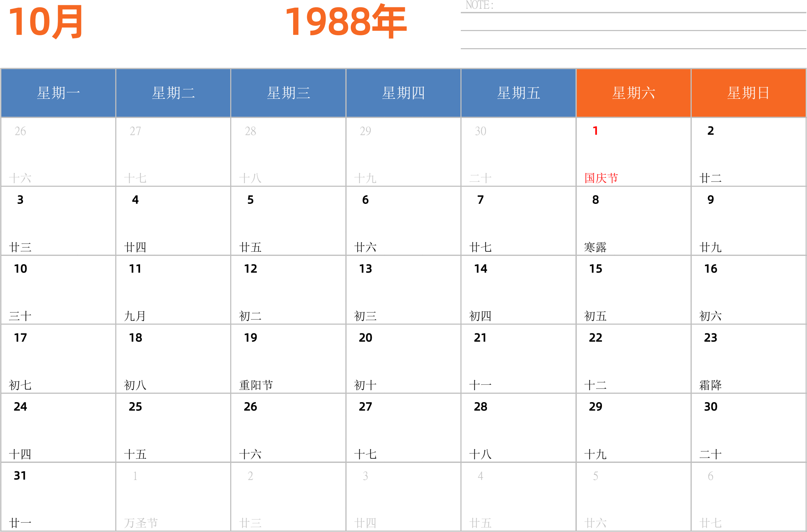Click the 九月 lunar month label
The width and height of the screenshot is (807, 532).
click(x=135, y=316)
